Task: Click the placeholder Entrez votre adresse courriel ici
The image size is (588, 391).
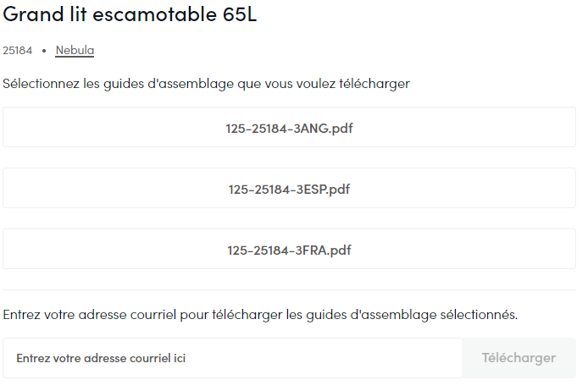Action: point(101,358)
